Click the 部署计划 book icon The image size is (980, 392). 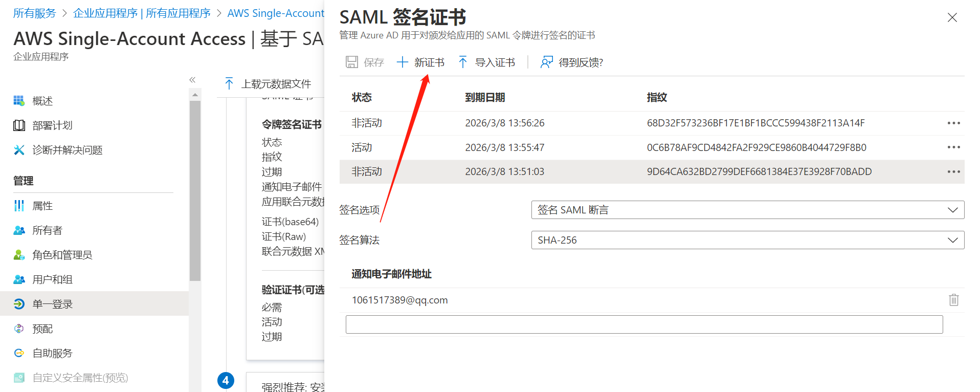pos(19,125)
